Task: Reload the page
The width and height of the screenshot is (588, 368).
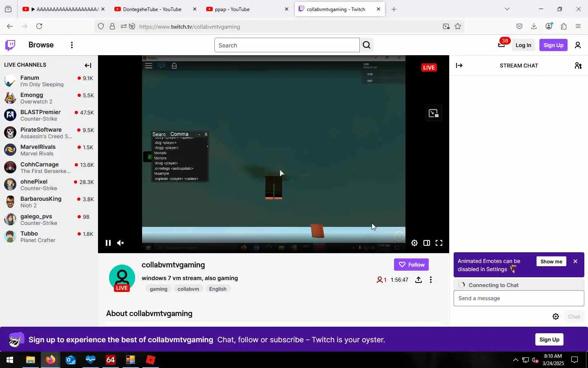Action: 39,26
